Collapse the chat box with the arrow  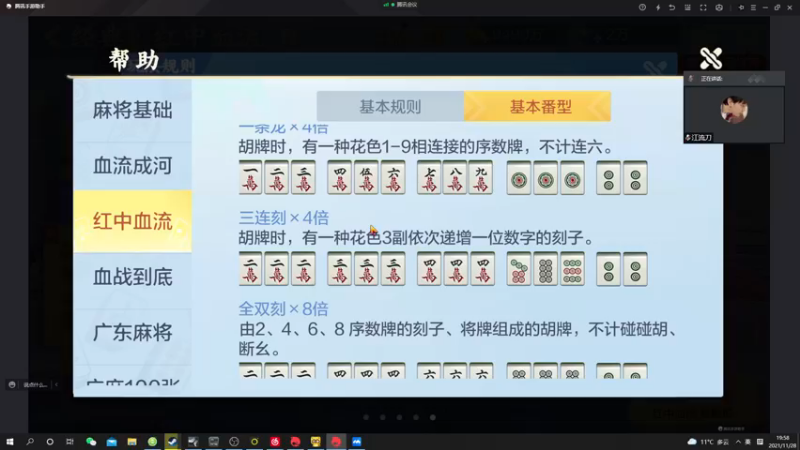(56, 385)
